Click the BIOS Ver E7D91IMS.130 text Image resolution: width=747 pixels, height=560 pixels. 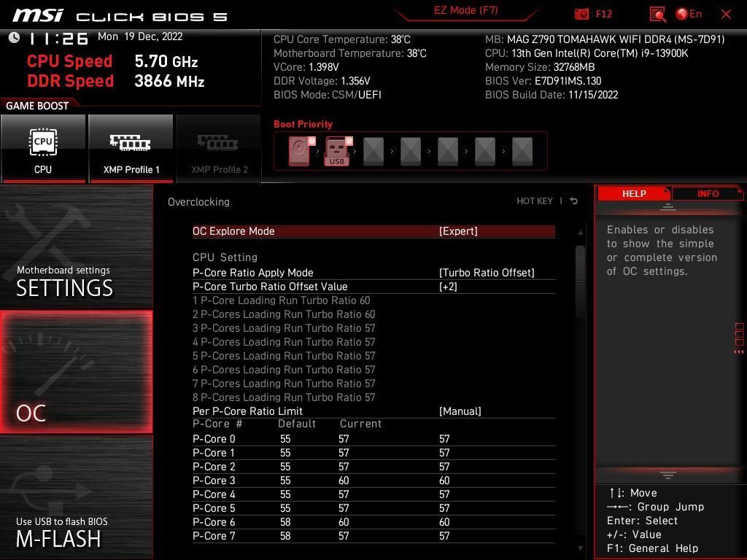(543, 81)
